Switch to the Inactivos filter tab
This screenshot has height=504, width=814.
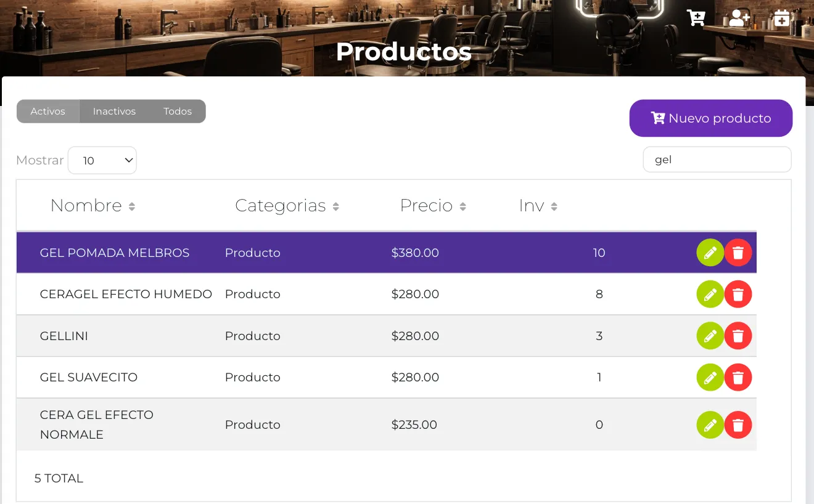114,111
